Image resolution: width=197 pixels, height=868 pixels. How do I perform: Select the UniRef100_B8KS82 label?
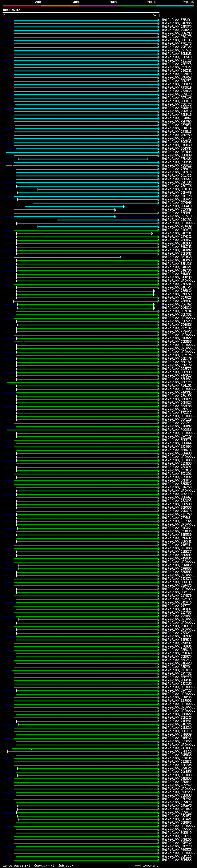(x=177, y=315)
